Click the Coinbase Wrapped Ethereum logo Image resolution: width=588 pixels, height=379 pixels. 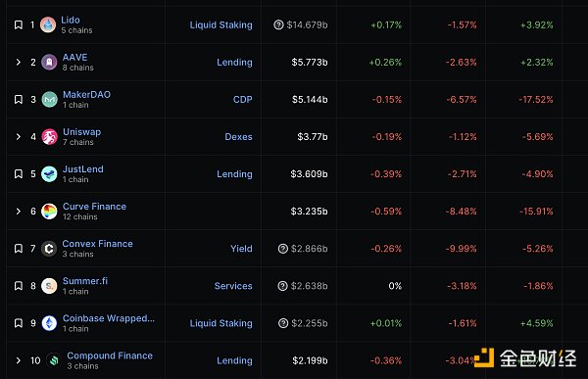49,323
